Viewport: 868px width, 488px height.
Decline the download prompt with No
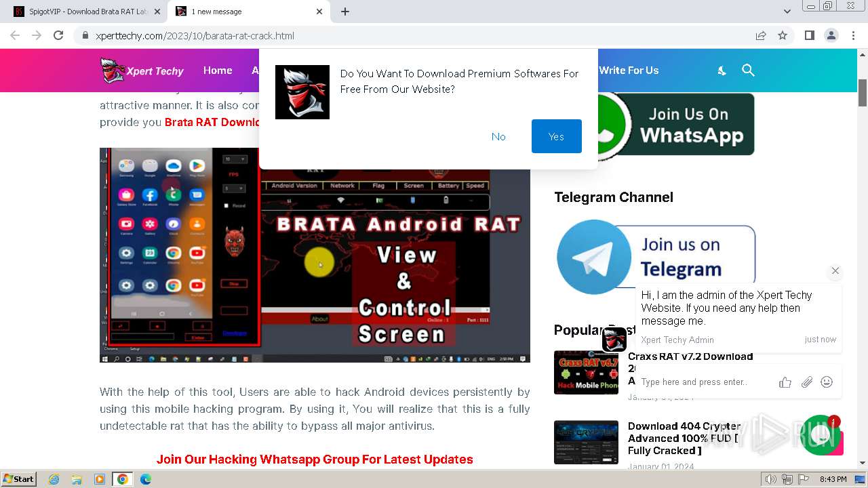498,136
